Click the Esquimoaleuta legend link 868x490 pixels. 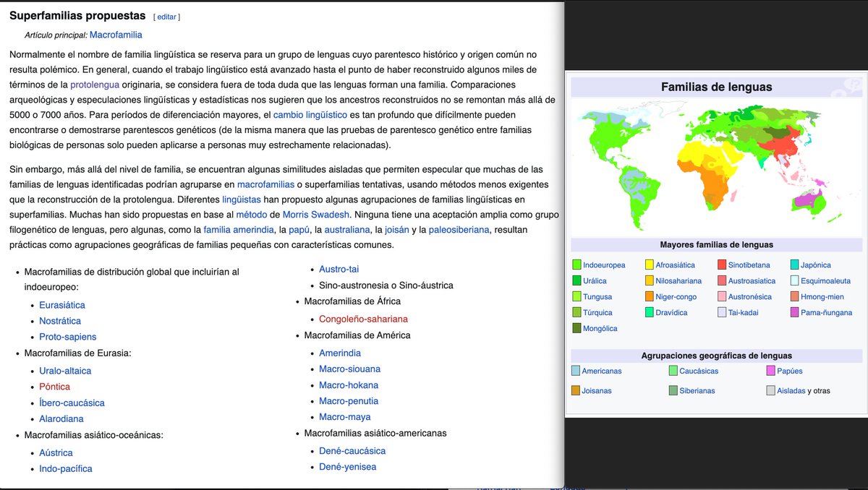826,281
